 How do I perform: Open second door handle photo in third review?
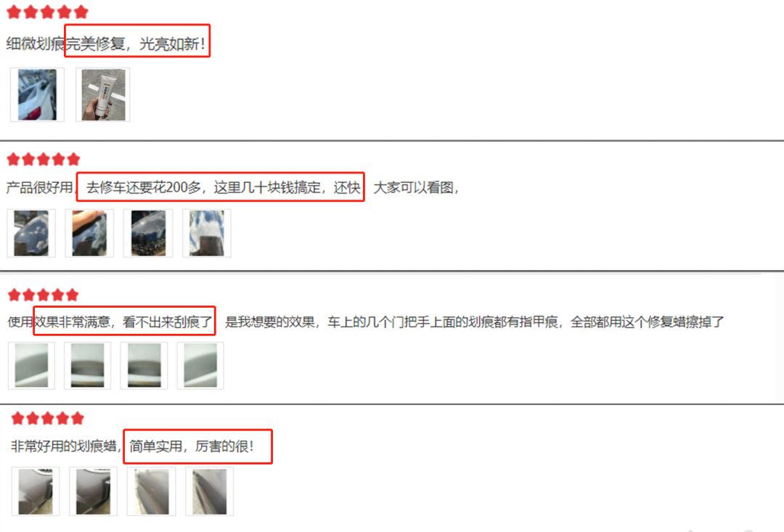[x=88, y=366]
